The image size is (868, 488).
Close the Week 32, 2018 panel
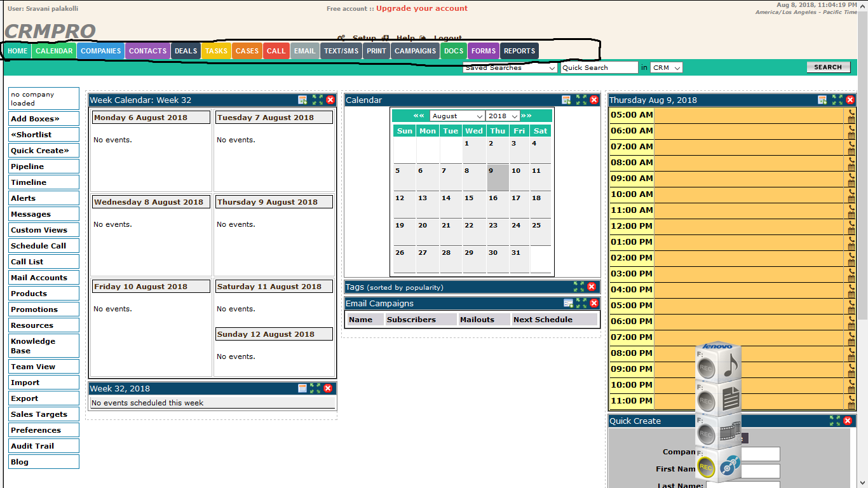coord(328,388)
